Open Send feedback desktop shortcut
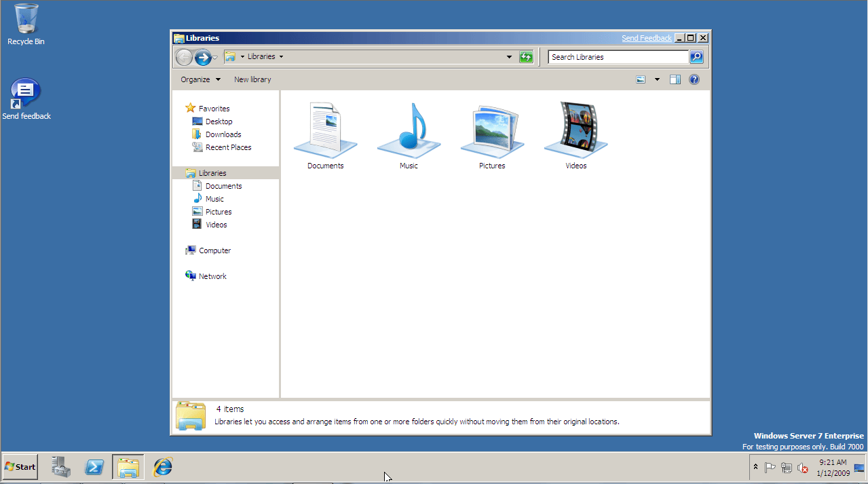Viewport: 868px width, 484px height. [x=26, y=99]
